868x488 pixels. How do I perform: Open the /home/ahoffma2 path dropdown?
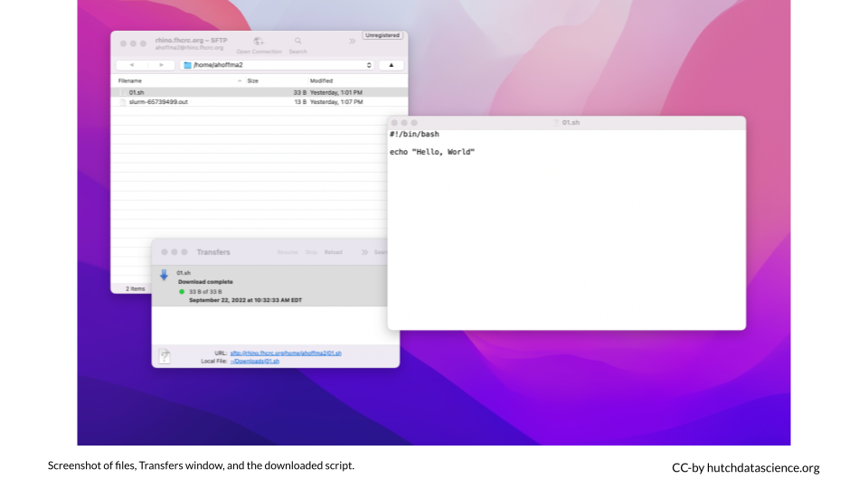[x=277, y=65]
